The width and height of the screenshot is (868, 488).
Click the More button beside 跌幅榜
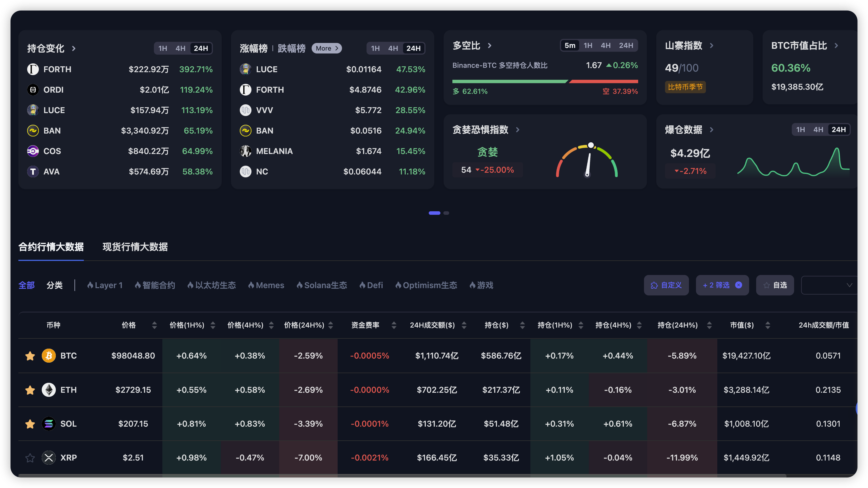pos(326,48)
